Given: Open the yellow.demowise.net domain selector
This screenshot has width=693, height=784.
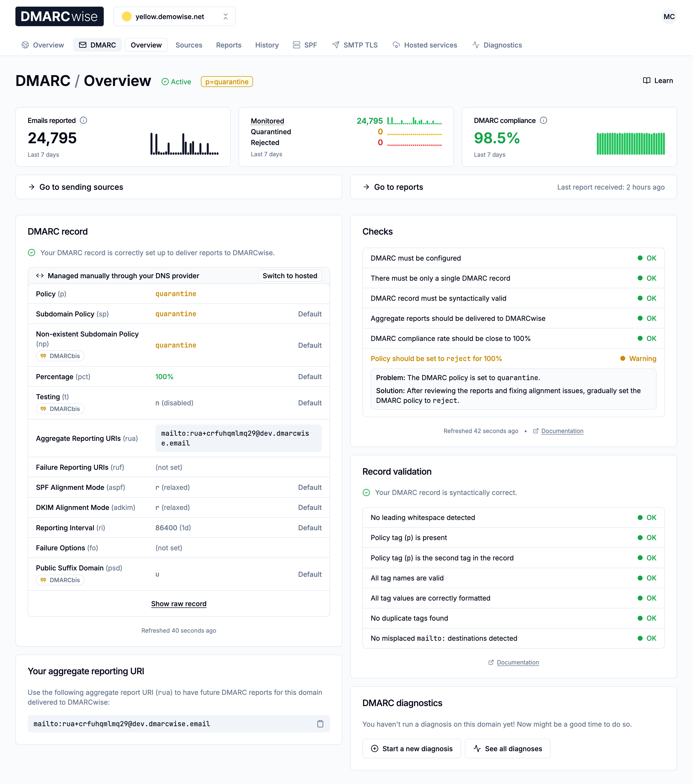Looking at the screenshot, I should pos(170,16).
